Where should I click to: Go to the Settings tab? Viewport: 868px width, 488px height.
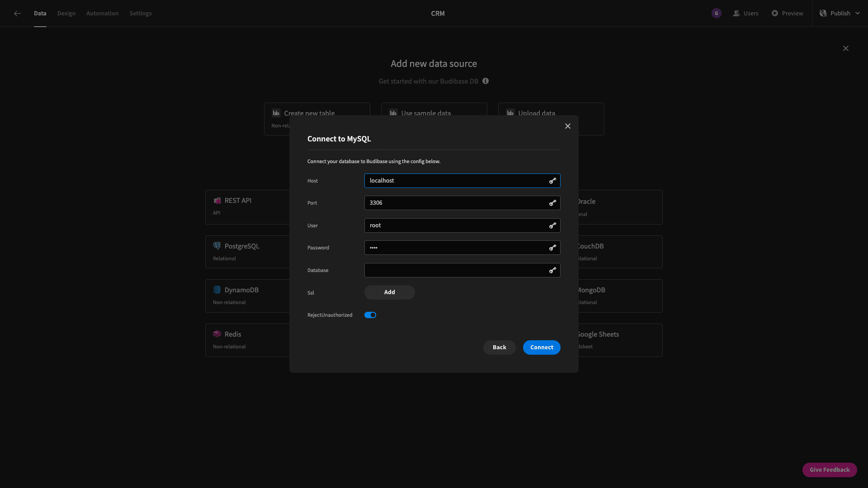[141, 14]
